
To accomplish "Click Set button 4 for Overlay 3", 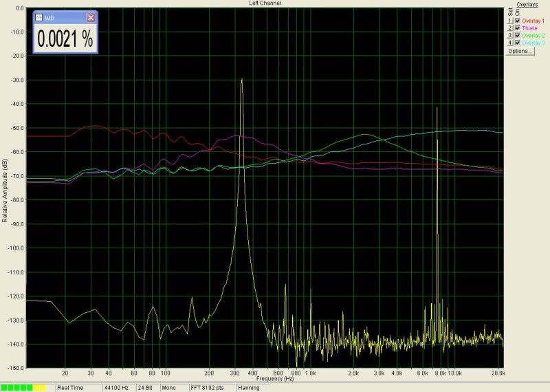I will click(510, 43).
